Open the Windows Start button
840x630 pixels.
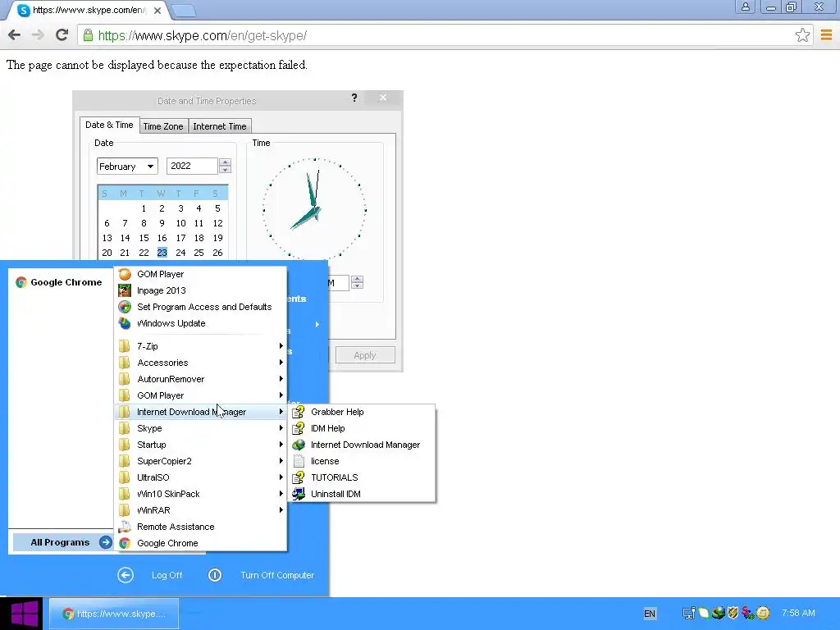point(21,614)
